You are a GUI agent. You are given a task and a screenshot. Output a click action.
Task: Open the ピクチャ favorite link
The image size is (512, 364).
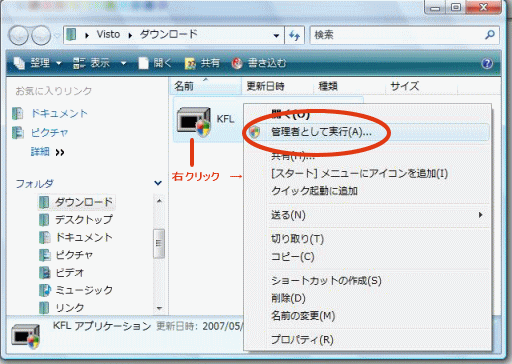tap(50, 133)
